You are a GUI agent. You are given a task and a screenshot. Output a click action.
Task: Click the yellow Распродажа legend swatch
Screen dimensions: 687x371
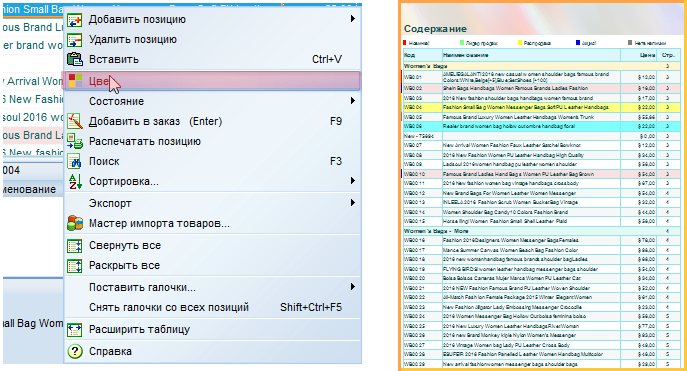click(520, 43)
